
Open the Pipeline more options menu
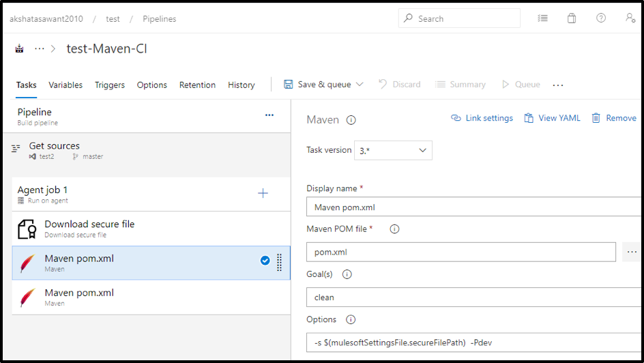[269, 115]
